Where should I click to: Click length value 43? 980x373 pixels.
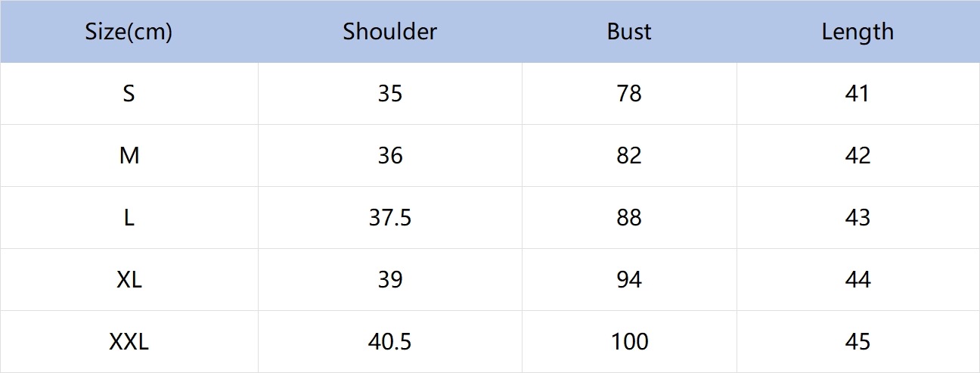[857, 218]
